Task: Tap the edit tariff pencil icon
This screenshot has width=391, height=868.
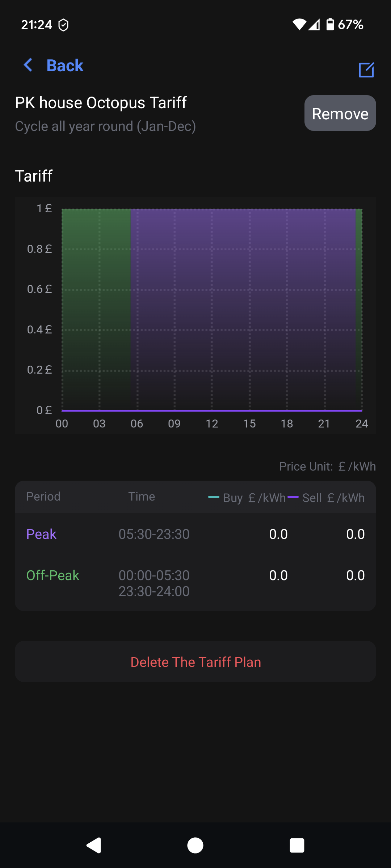Action: point(366,70)
